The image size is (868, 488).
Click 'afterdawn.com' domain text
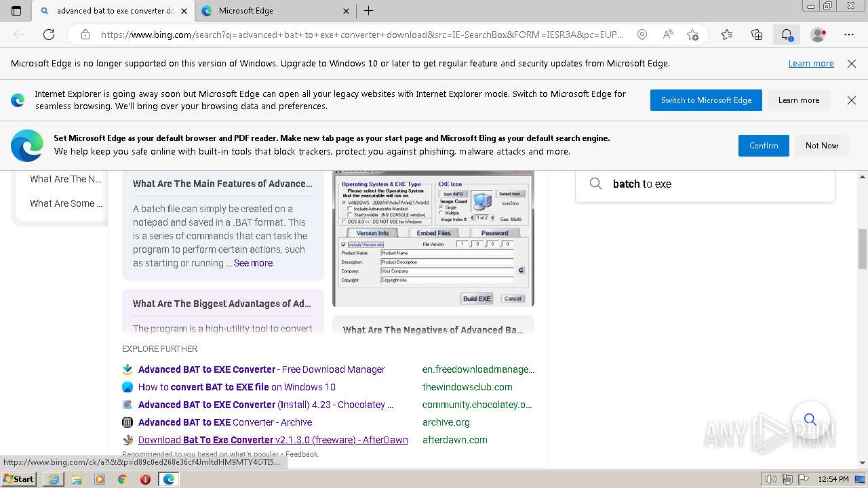pyautogui.click(x=455, y=440)
